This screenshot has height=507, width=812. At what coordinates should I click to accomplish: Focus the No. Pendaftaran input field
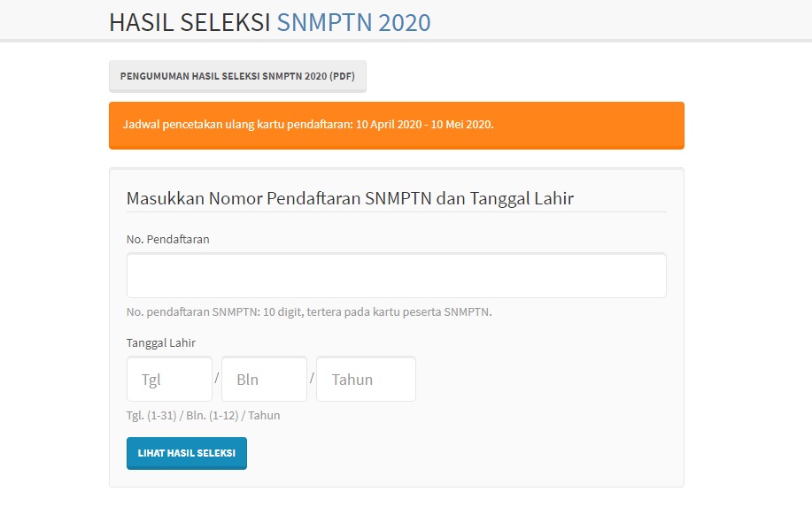tap(396, 275)
